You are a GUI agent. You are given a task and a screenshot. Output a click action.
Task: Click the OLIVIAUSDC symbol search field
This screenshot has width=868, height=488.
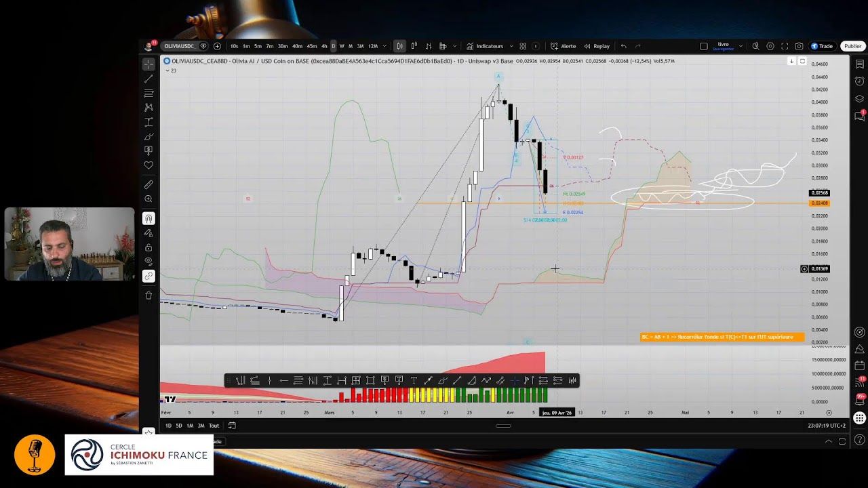point(179,46)
